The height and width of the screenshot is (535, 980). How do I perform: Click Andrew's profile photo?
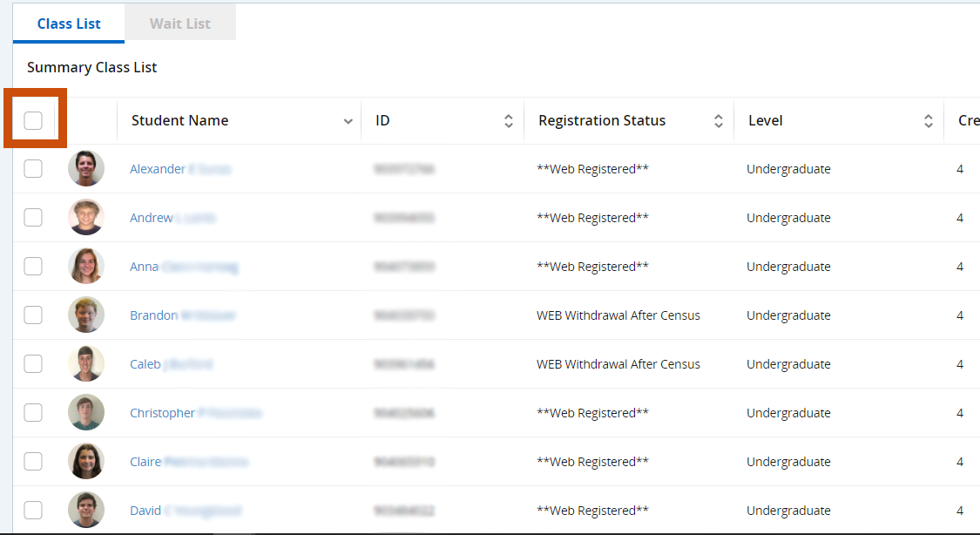point(86,218)
